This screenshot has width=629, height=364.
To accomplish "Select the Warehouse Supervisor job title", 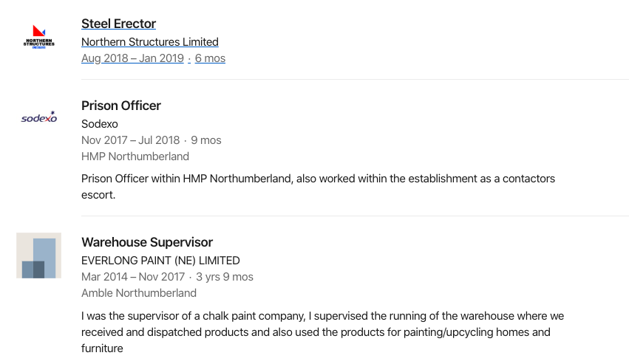I will pos(147,242).
